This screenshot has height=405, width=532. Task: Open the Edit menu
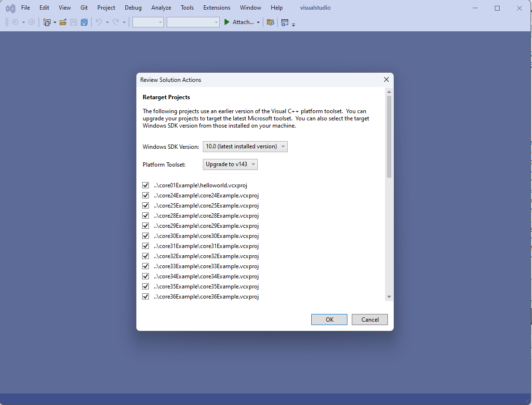[44, 7]
